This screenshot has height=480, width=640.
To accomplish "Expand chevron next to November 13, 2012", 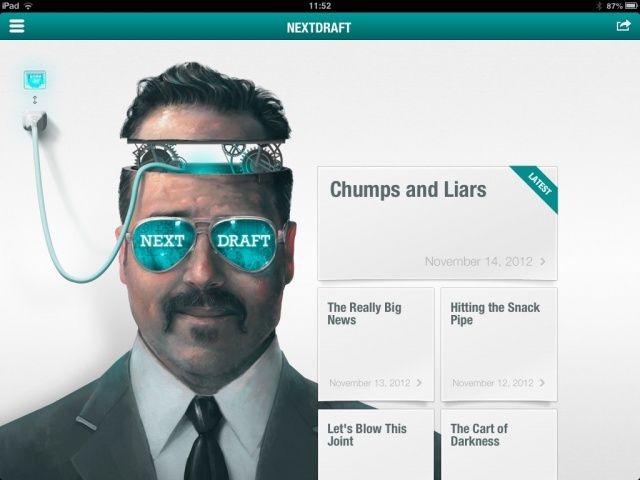I will (x=419, y=383).
